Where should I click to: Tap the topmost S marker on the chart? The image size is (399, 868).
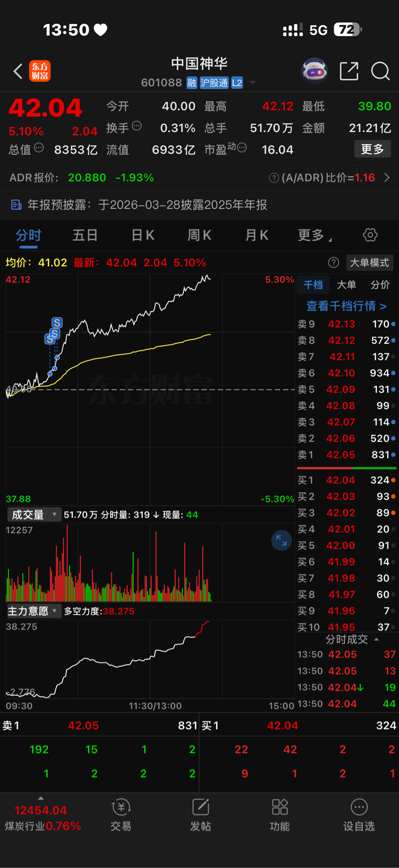coord(57,323)
